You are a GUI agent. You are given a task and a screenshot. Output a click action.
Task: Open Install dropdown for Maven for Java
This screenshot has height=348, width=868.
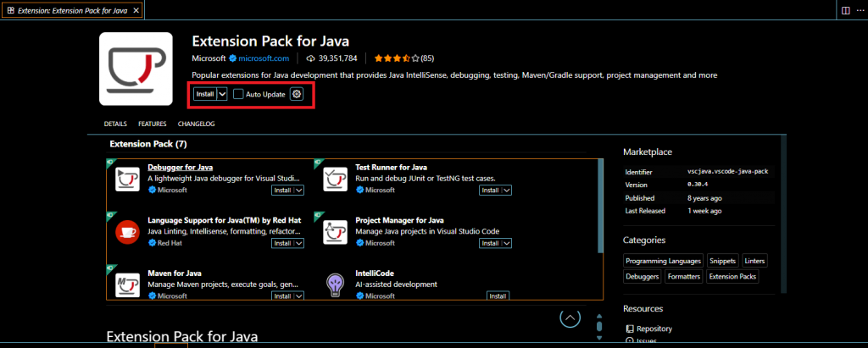299,296
